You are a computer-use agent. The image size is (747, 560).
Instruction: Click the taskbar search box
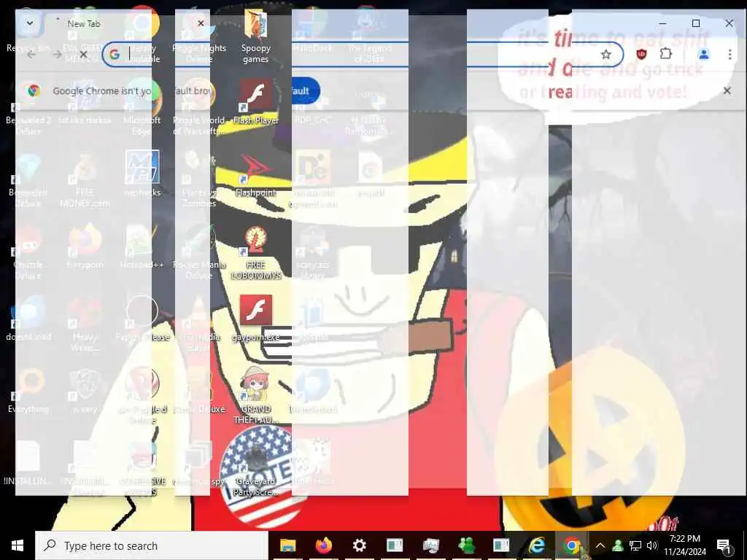point(152,545)
